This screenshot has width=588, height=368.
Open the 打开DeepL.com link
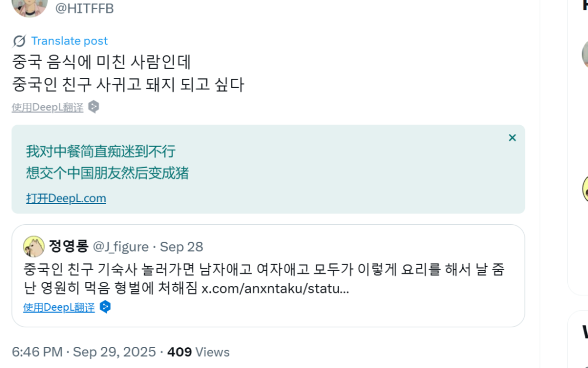(x=66, y=198)
